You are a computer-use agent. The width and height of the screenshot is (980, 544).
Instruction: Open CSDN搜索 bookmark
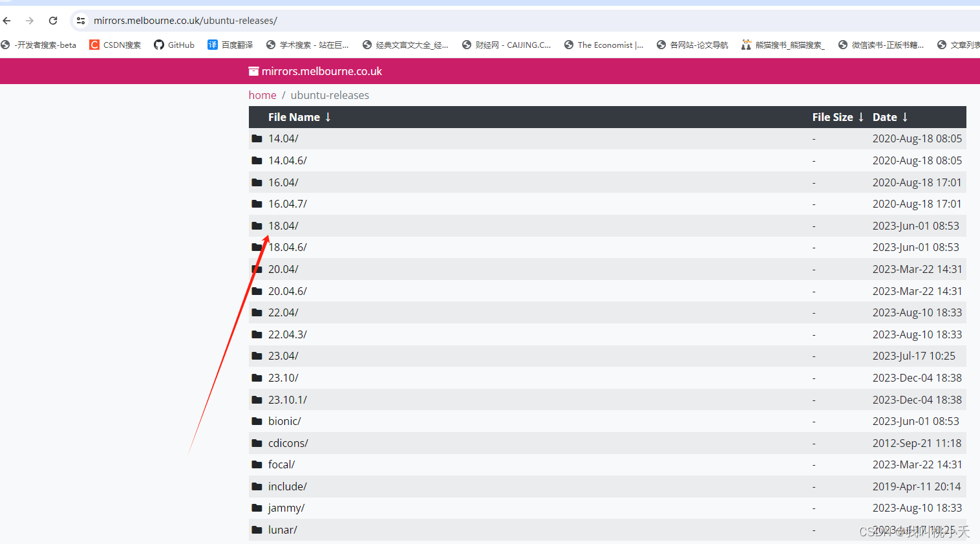pyautogui.click(x=115, y=45)
